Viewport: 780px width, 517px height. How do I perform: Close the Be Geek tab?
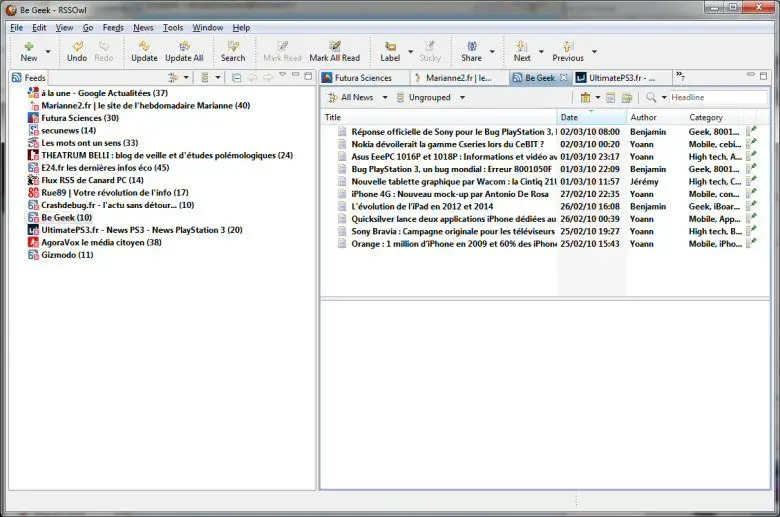(x=563, y=78)
